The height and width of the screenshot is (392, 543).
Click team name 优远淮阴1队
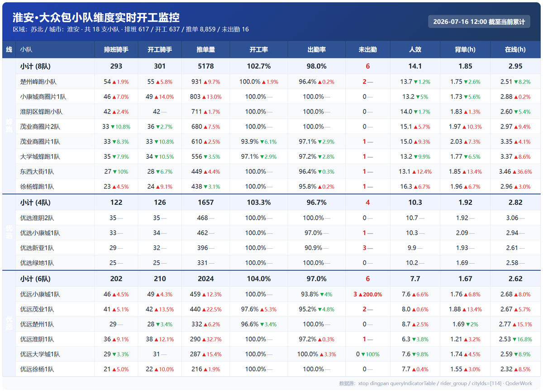37,339
